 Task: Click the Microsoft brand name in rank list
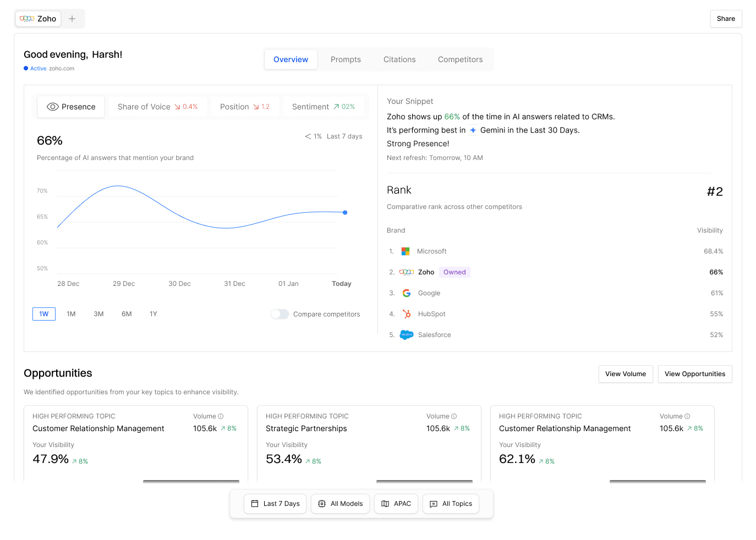click(432, 251)
